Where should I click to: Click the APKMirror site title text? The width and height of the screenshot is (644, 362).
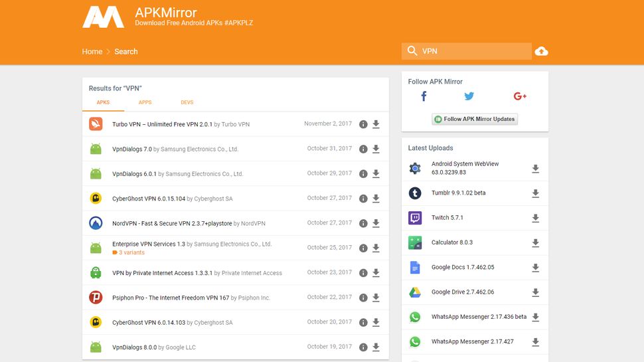[x=166, y=13]
